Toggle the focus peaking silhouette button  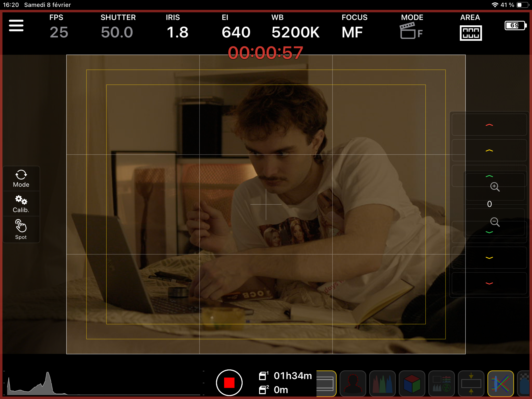tap(353, 383)
